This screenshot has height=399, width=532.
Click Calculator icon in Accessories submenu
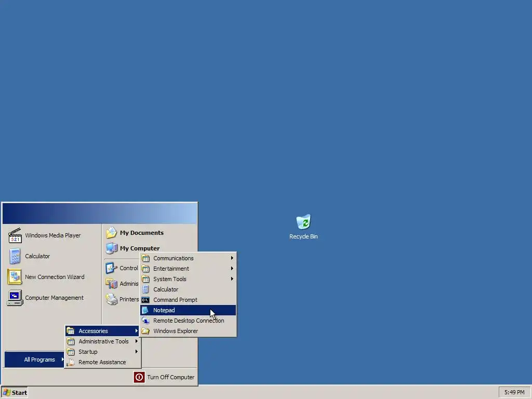pyautogui.click(x=145, y=289)
